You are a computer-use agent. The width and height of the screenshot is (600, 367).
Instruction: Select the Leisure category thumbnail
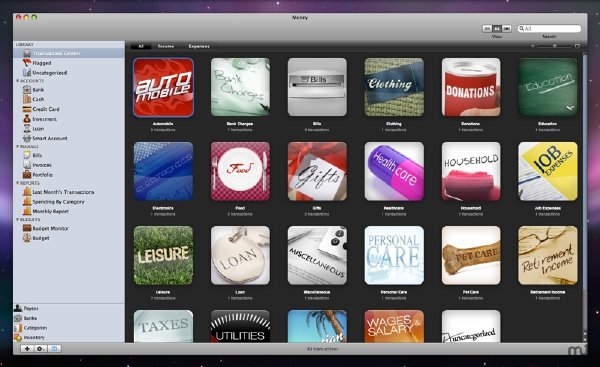pyautogui.click(x=163, y=255)
